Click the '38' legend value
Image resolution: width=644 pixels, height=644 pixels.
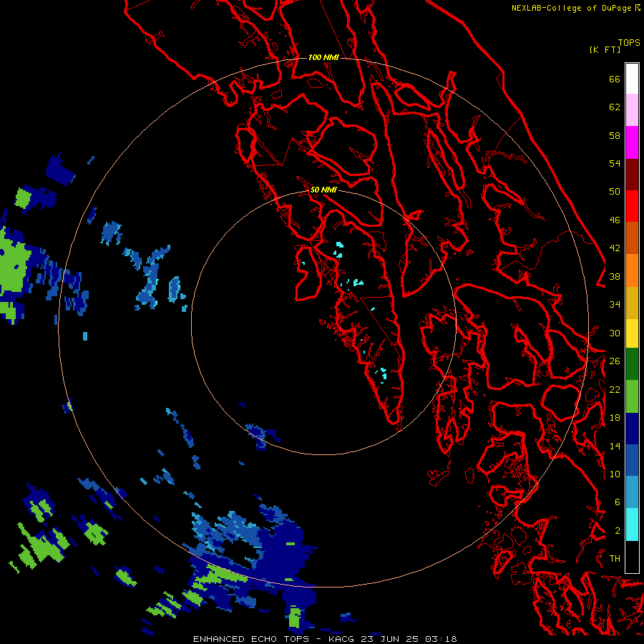coord(615,276)
